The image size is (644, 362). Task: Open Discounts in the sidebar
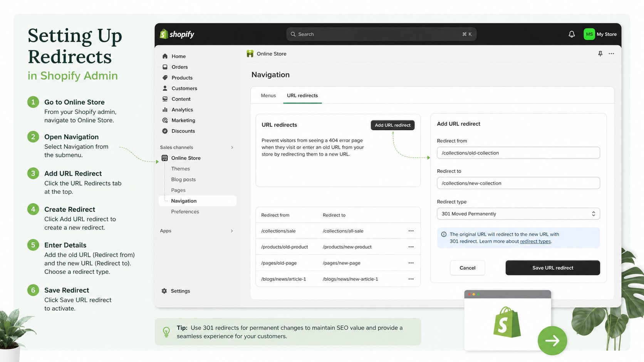click(x=183, y=131)
